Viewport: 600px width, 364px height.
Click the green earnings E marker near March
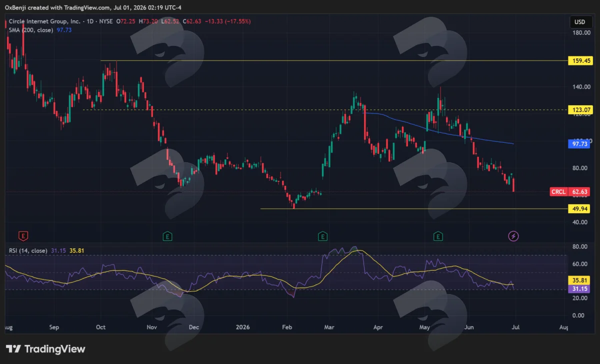tap(323, 236)
